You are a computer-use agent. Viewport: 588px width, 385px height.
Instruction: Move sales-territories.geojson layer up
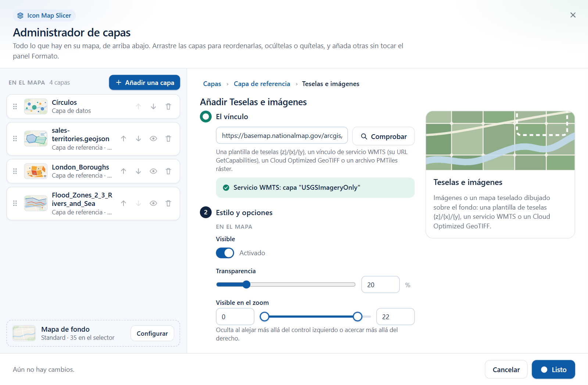123,139
